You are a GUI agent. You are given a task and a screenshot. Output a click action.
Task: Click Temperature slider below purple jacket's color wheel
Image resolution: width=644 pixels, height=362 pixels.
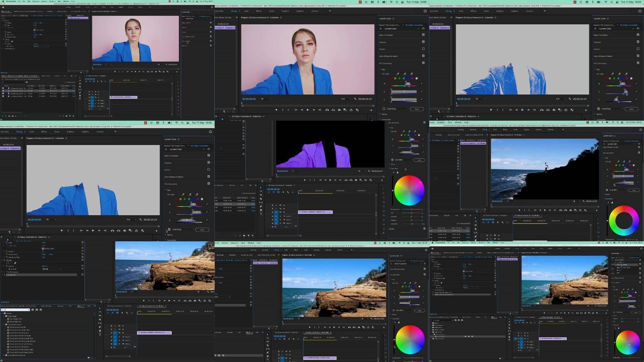click(411, 209)
